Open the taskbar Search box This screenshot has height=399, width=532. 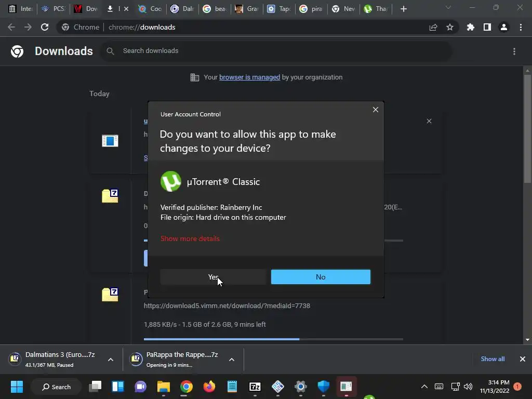56,387
